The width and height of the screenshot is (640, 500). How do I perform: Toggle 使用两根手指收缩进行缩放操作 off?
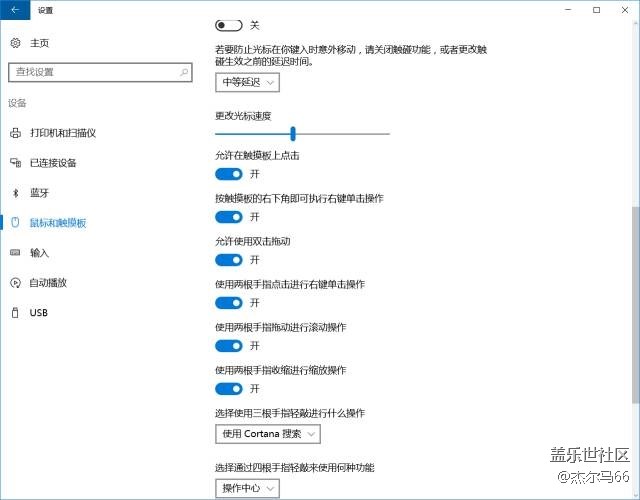(x=229, y=389)
